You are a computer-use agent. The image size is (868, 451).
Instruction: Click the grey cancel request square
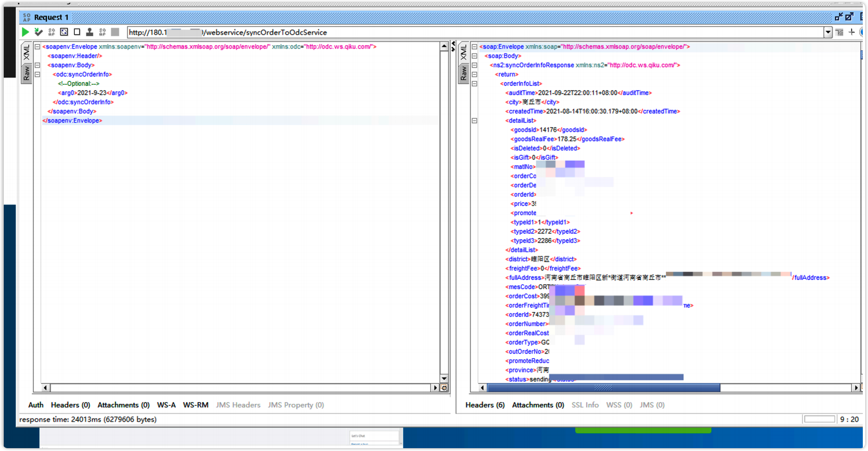click(x=115, y=32)
